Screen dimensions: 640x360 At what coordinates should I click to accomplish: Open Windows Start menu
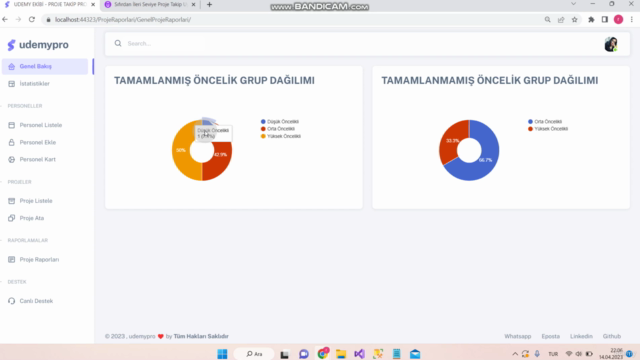[x=222, y=354]
